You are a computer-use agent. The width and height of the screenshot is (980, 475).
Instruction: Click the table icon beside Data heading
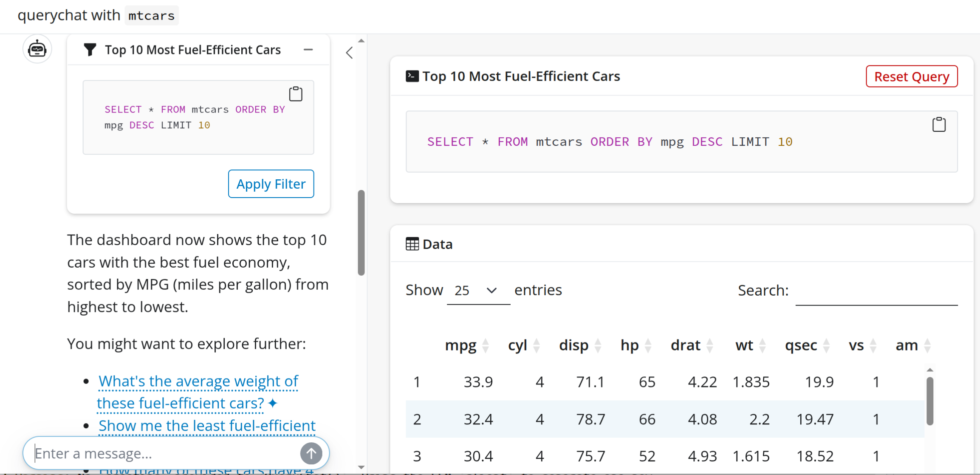coord(412,244)
